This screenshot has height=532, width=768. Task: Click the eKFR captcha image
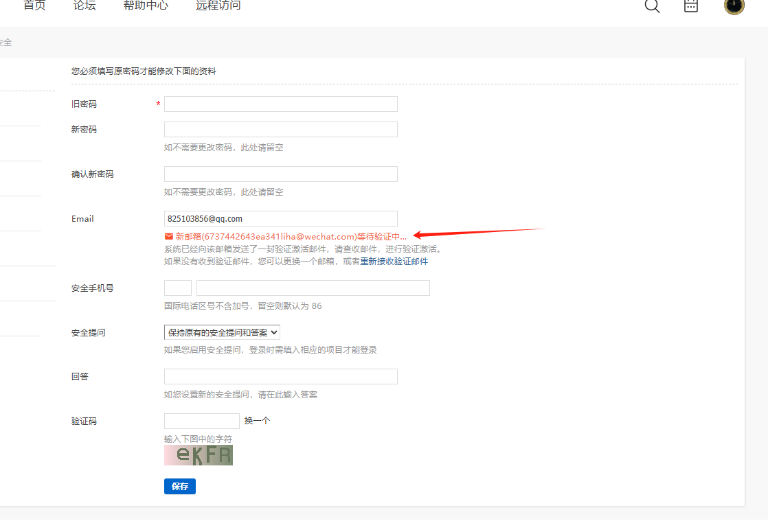pyautogui.click(x=199, y=455)
